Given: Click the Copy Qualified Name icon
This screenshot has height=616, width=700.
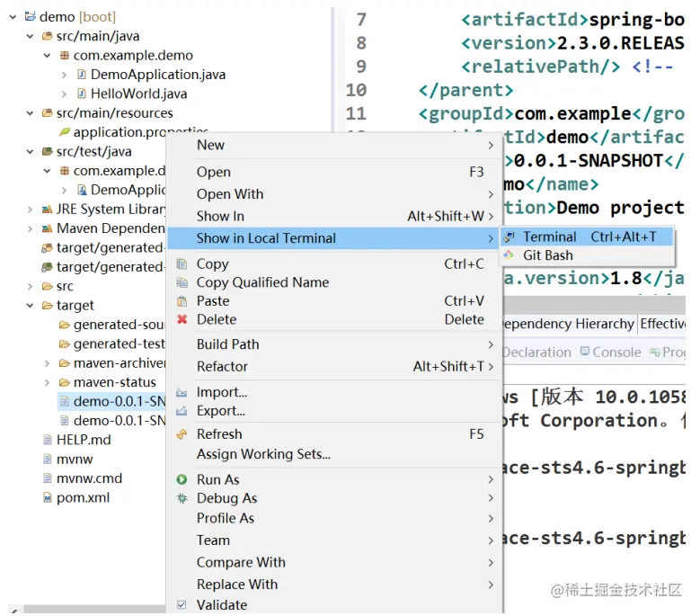Looking at the screenshot, I should click(182, 282).
